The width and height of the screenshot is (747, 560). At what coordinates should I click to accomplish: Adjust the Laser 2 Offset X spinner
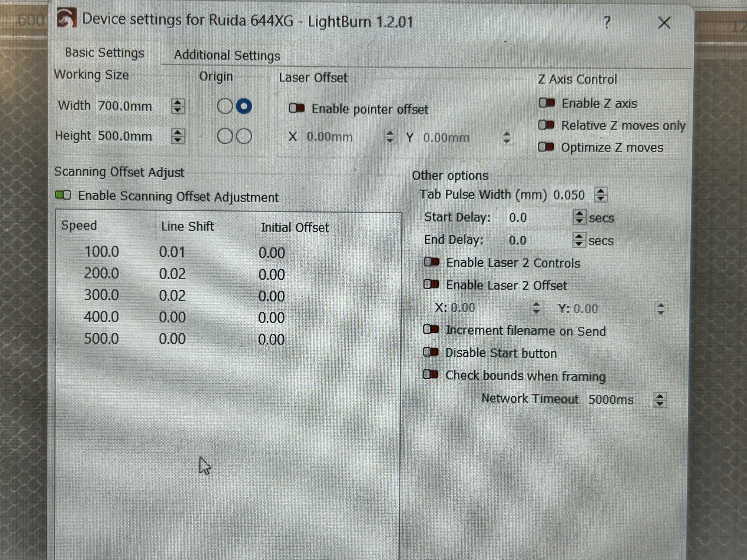click(536, 308)
